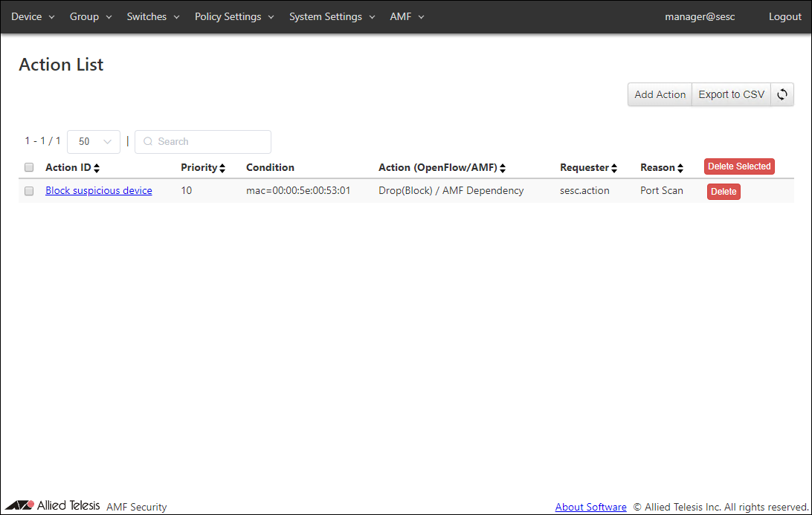Open the System Settings menu

coord(332,16)
